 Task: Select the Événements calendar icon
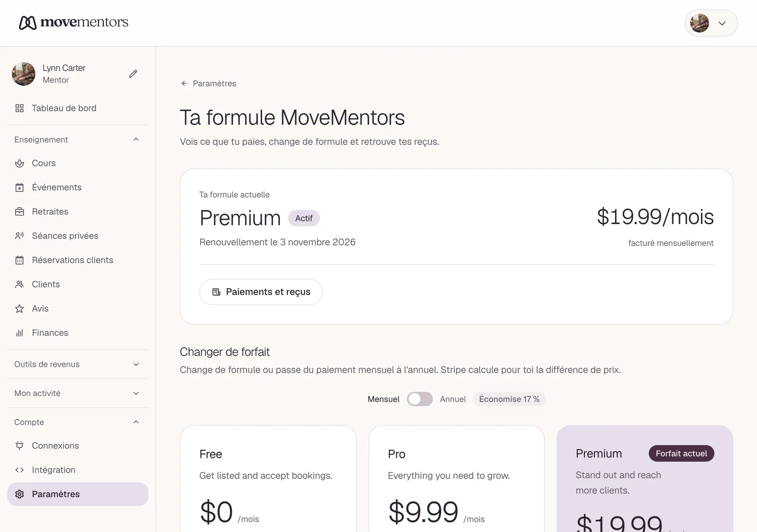19,188
